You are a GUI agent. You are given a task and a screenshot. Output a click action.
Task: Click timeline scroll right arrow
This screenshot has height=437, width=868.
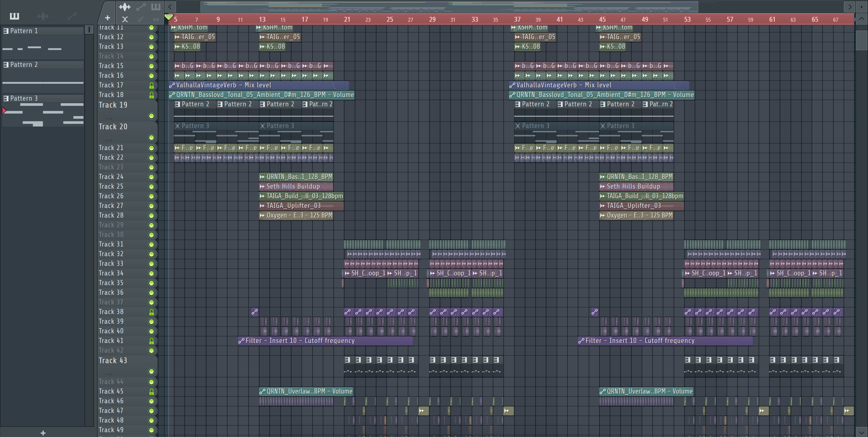(x=850, y=6)
